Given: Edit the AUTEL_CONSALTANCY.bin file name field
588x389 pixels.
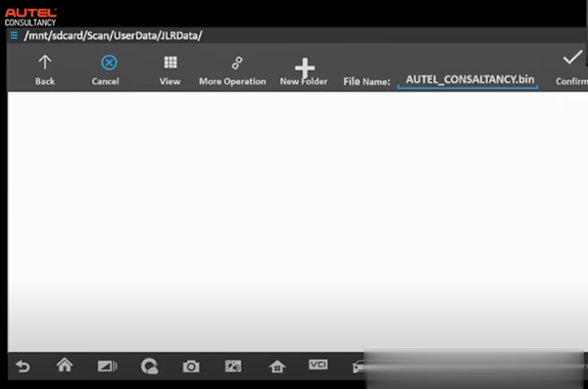Looking at the screenshot, I should pyautogui.click(x=468, y=80).
